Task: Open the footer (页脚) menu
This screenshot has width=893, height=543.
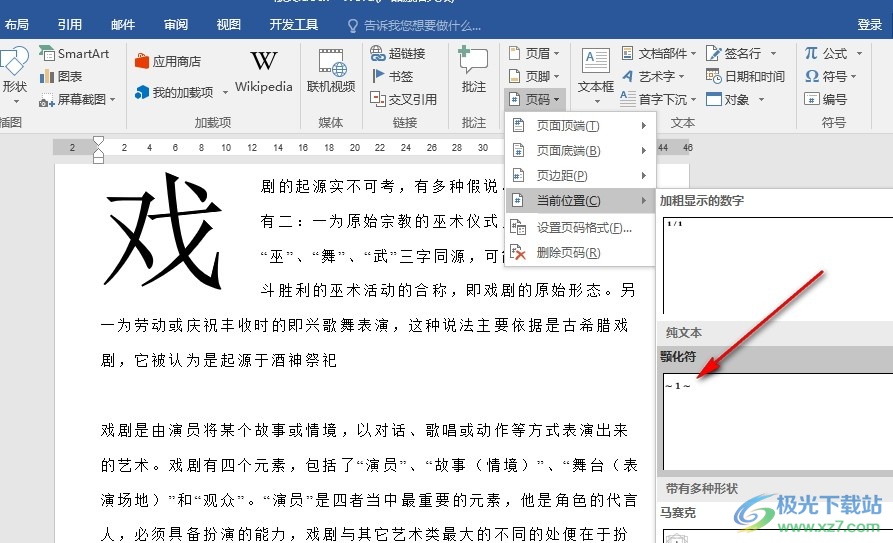Action: tap(534, 76)
